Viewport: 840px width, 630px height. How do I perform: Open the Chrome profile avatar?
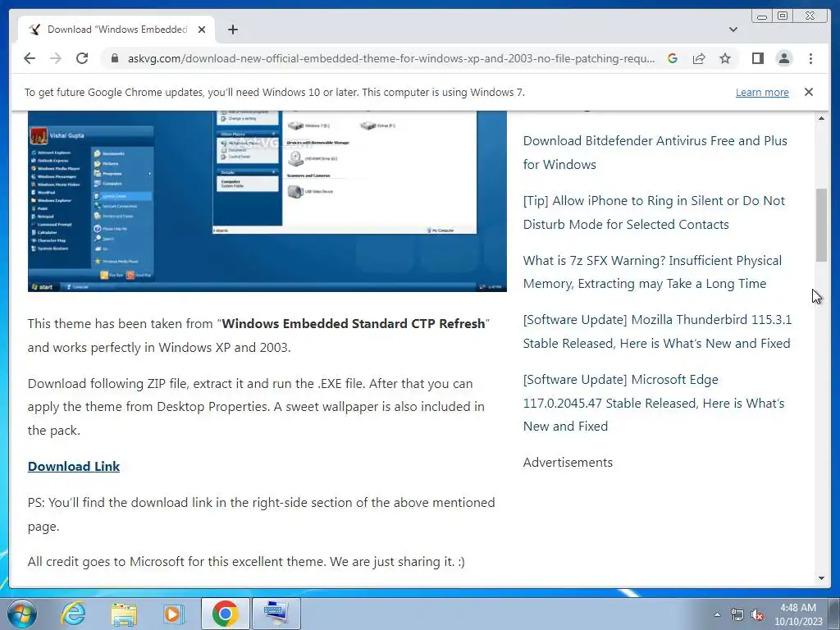pyautogui.click(x=784, y=58)
